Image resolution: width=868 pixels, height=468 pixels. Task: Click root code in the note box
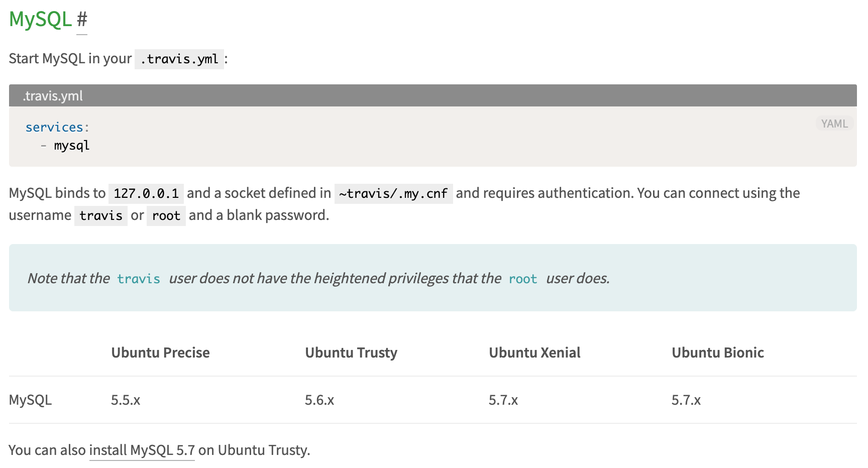[x=523, y=279]
